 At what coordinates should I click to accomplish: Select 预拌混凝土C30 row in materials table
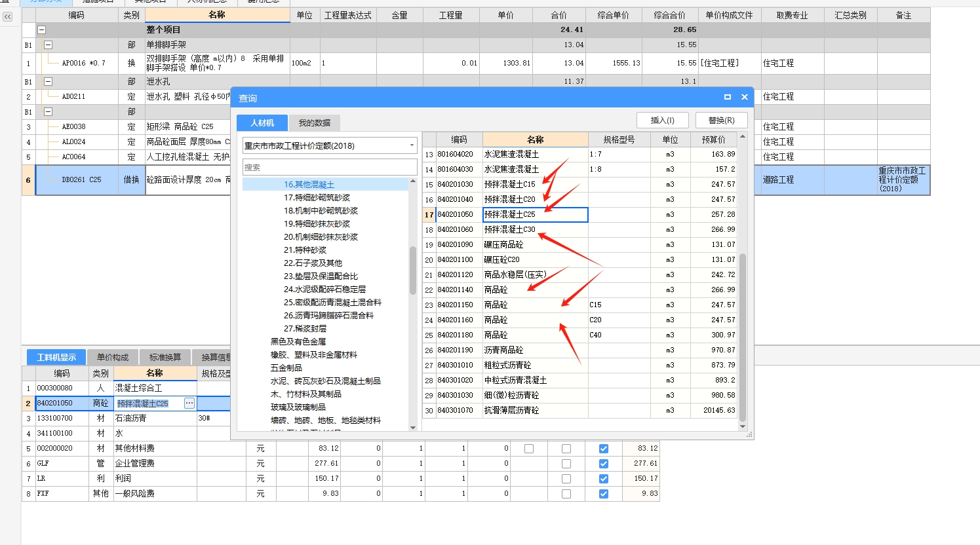pos(579,230)
